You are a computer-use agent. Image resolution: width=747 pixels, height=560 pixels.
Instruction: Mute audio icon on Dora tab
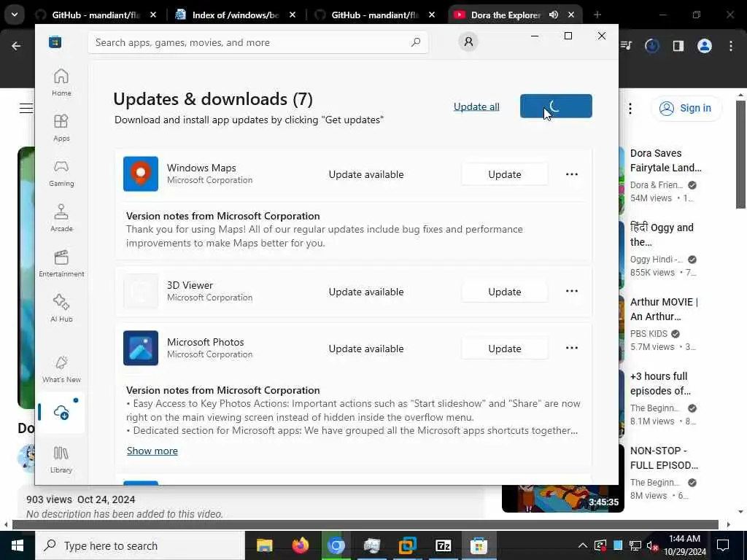553,15
